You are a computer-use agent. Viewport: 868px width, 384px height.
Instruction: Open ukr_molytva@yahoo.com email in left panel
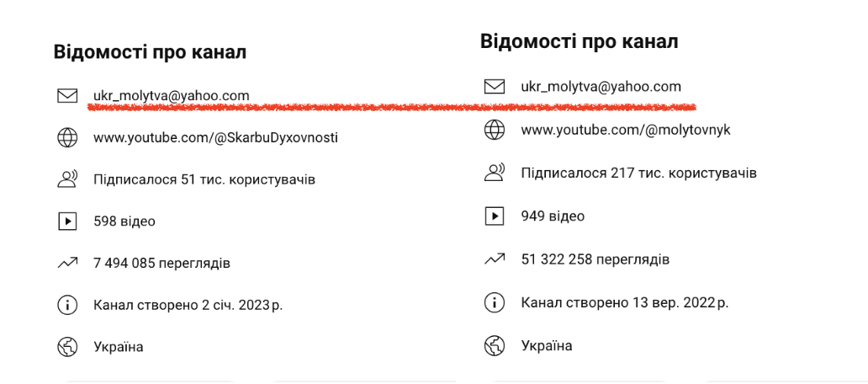point(171,96)
